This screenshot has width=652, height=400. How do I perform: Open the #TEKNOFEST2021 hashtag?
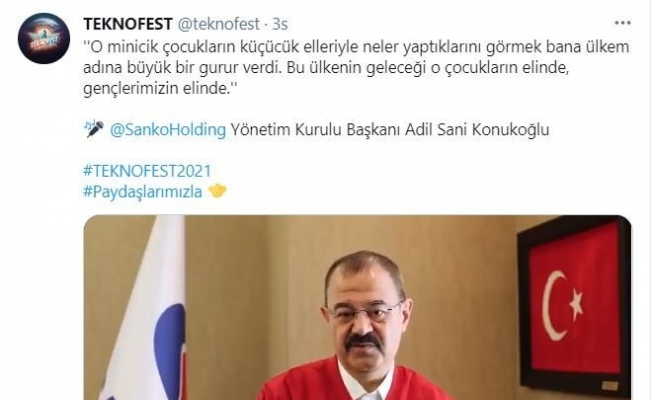point(147,171)
